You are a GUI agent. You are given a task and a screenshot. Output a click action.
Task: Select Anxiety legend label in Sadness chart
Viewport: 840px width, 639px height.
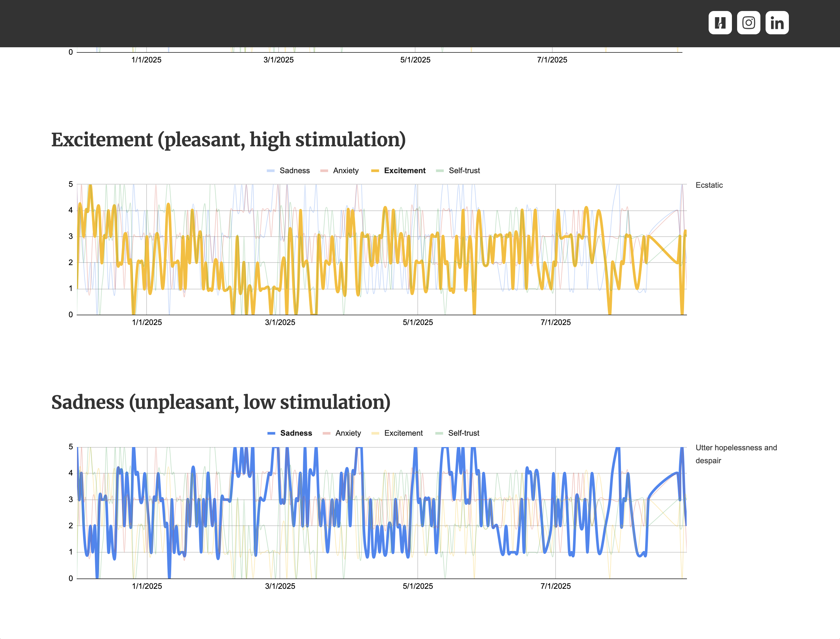(x=348, y=433)
